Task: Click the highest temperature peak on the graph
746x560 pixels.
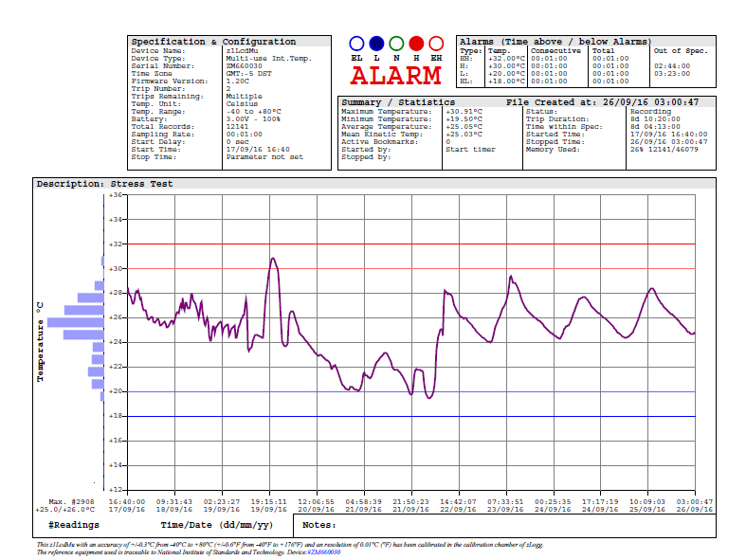Action: pyautogui.click(x=273, y=259)
